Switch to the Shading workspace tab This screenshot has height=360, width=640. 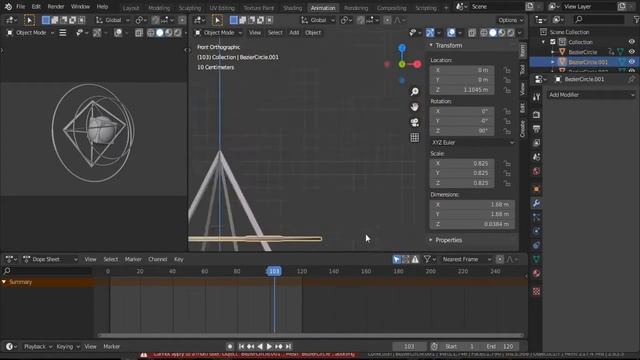[x=292, y=8]
